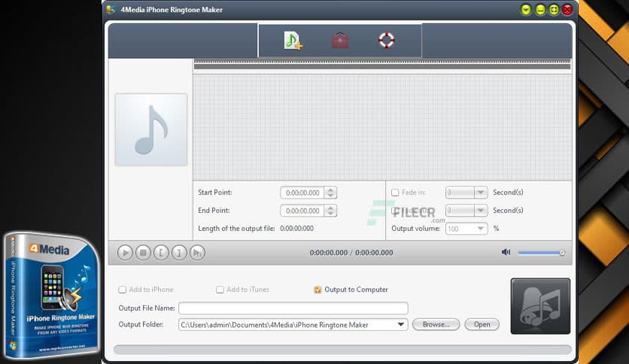Click the yellow-green dropdown menu window button
The image size is (629, 364).
point(526,10)
